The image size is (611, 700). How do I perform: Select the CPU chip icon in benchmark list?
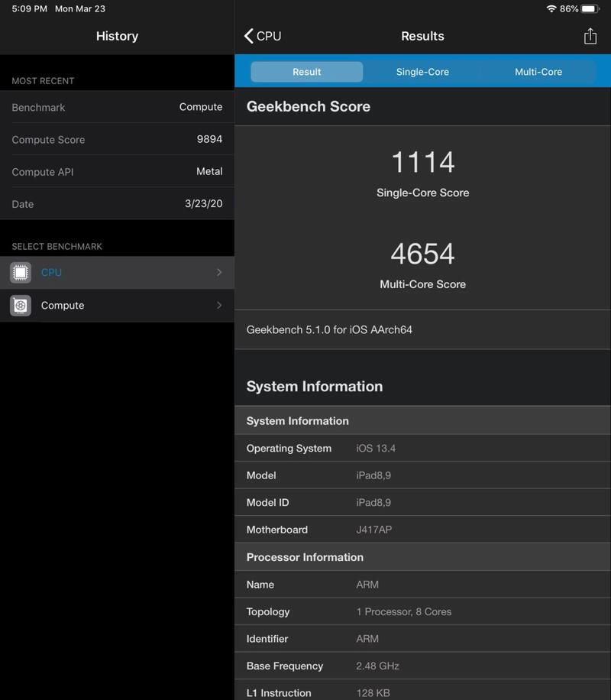[x=21, y=272]
